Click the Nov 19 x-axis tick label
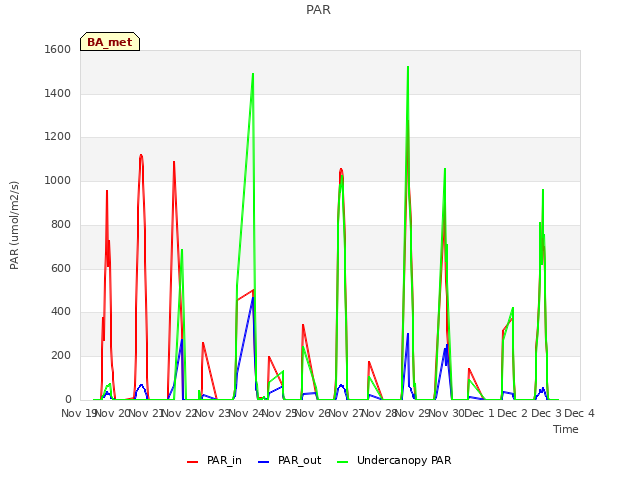 coord(78,413)
